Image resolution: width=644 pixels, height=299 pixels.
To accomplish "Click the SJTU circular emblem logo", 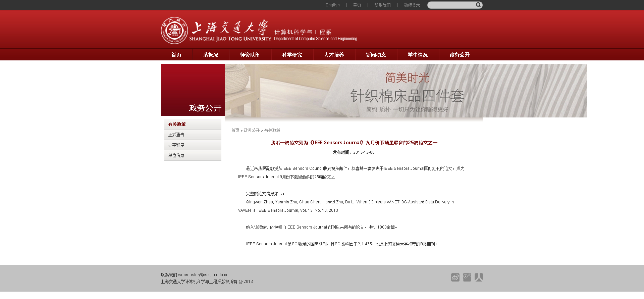I will [x=174, y=31].
